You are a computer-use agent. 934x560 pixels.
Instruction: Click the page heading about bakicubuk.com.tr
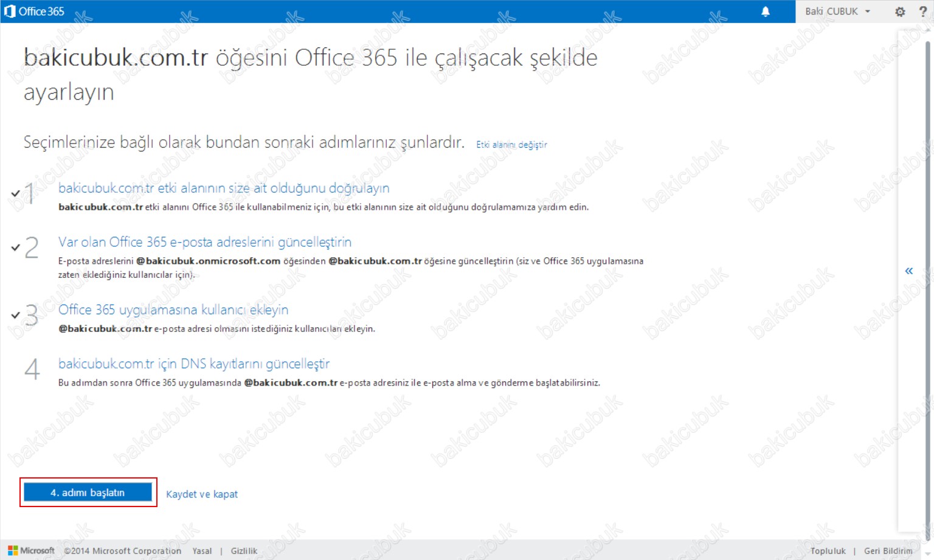pyautogui.click(x=310, y=74)
